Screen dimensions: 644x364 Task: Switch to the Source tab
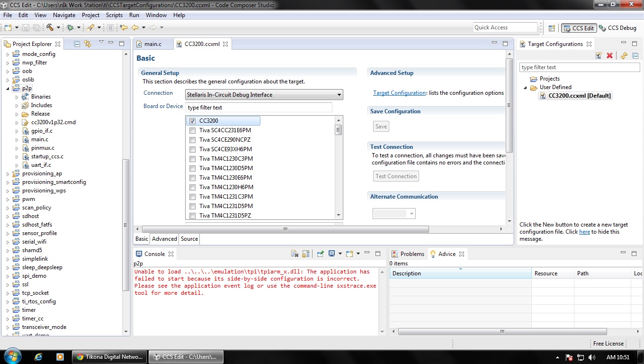[x=189, y=239]
